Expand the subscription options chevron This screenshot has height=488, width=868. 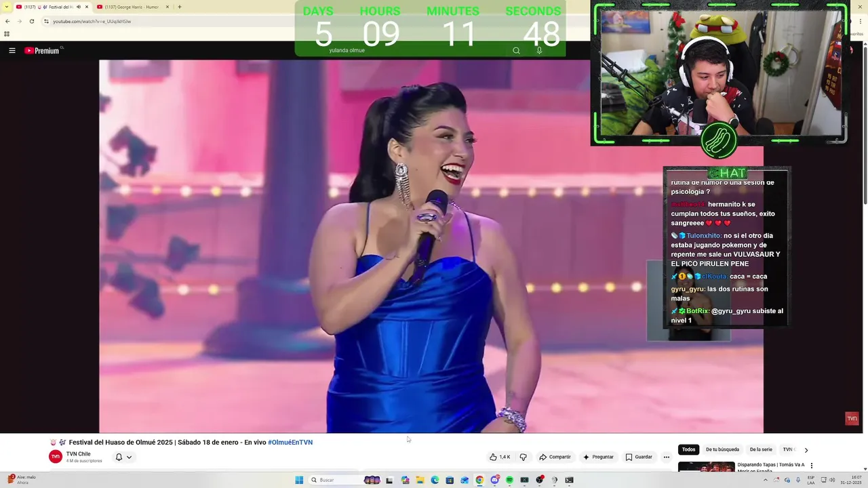tap(129, 457)
